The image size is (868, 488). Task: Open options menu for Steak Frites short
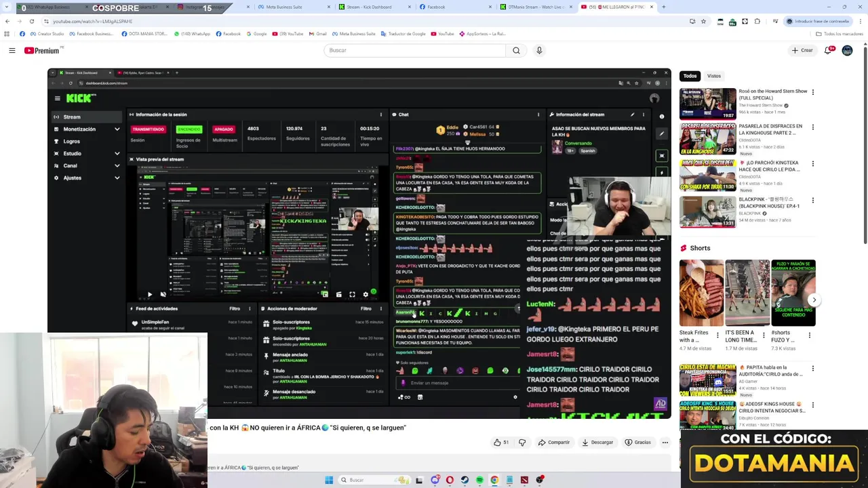click(717, 335)
